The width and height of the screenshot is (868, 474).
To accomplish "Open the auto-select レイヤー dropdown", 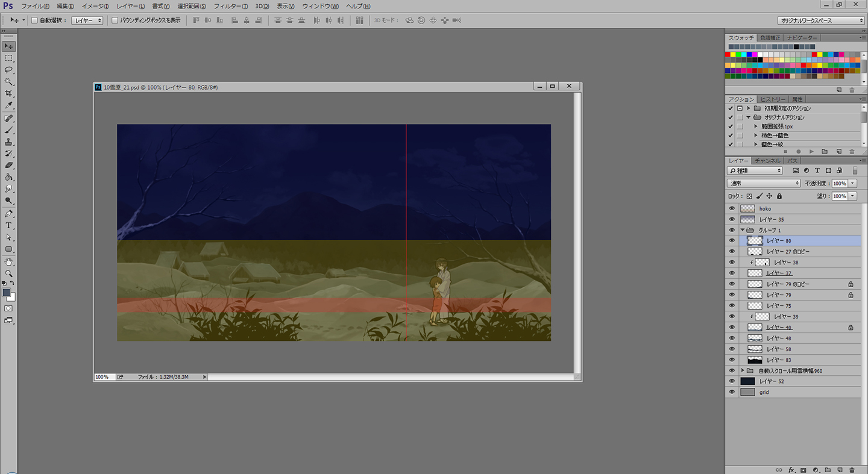I will point(87,20).
